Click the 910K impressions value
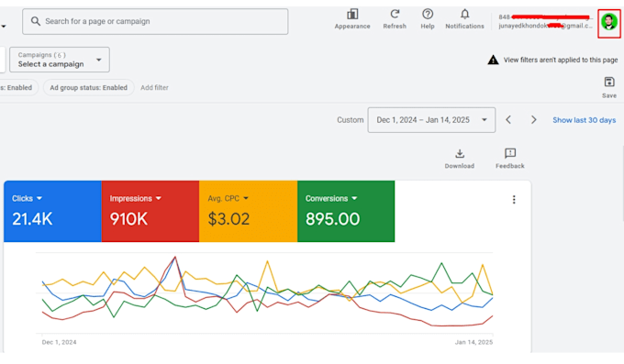This screenshot has width=624, height=364. [129, 219]
